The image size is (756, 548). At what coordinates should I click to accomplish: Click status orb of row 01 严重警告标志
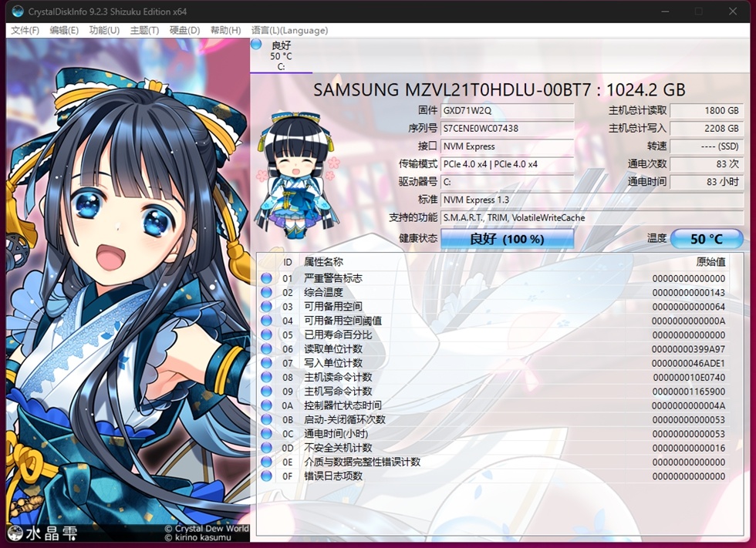click(266, 277)
